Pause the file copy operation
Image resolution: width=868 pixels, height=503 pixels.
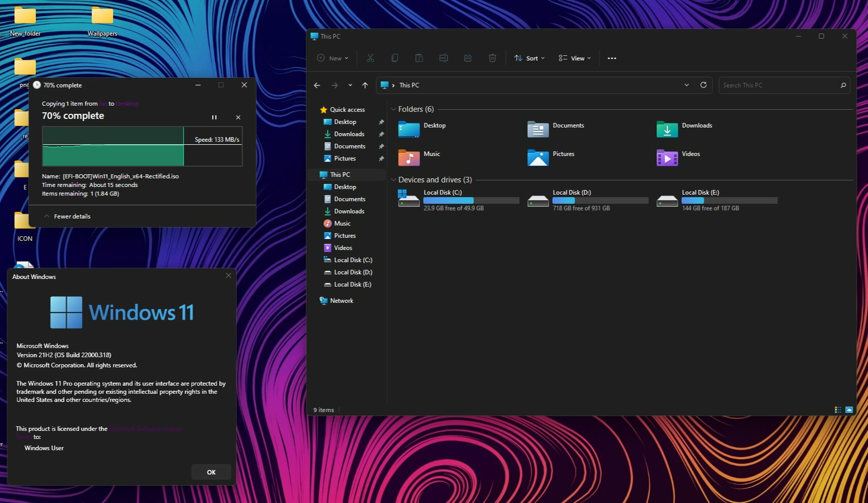pos(214,117)
